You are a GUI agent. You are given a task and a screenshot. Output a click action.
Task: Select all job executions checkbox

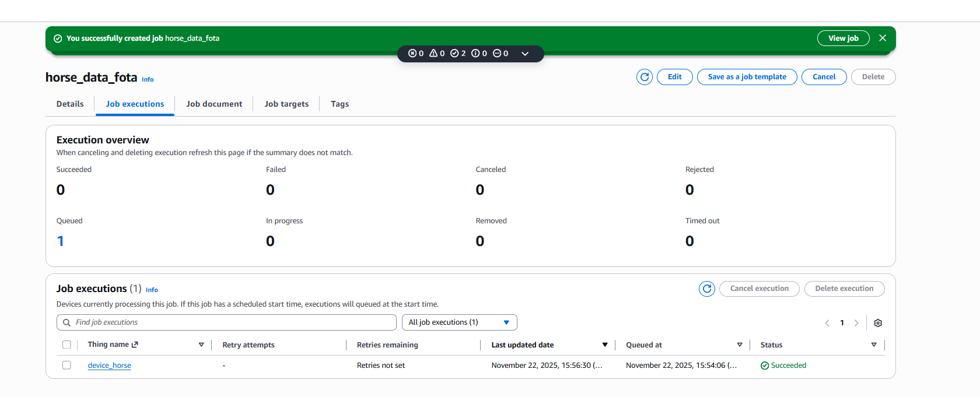coord(66,345)
